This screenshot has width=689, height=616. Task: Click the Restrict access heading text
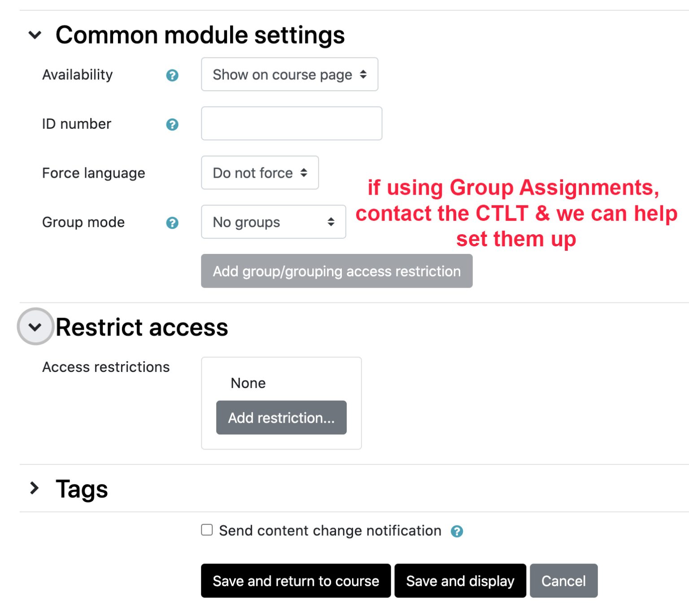(x=142, y=327)
